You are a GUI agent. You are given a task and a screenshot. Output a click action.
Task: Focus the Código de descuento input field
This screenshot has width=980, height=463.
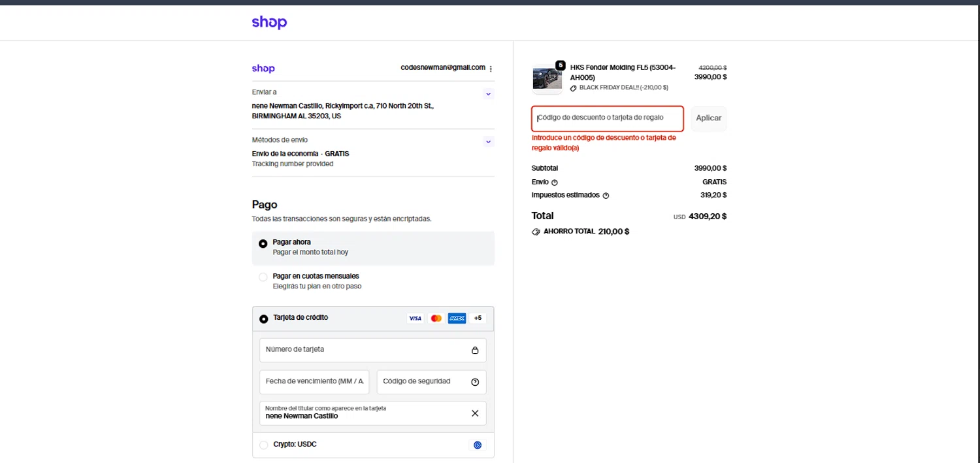pyautogui.click(x=608, y=118)
